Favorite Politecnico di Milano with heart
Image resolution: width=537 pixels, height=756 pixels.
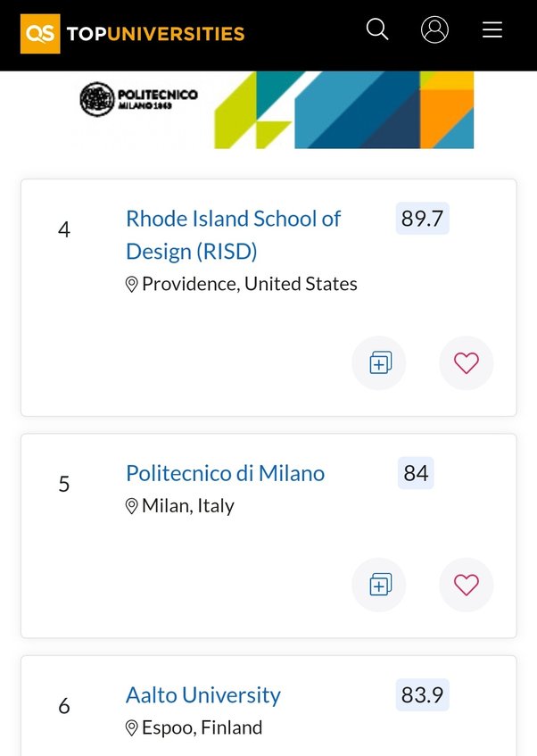pyautogui.click(x=467, y=585)
